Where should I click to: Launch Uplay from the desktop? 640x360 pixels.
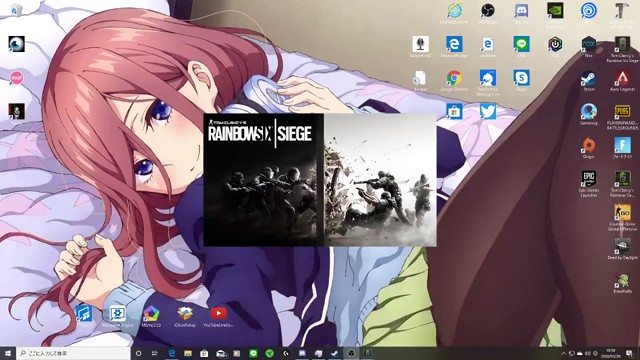click(x=589, y=11)
